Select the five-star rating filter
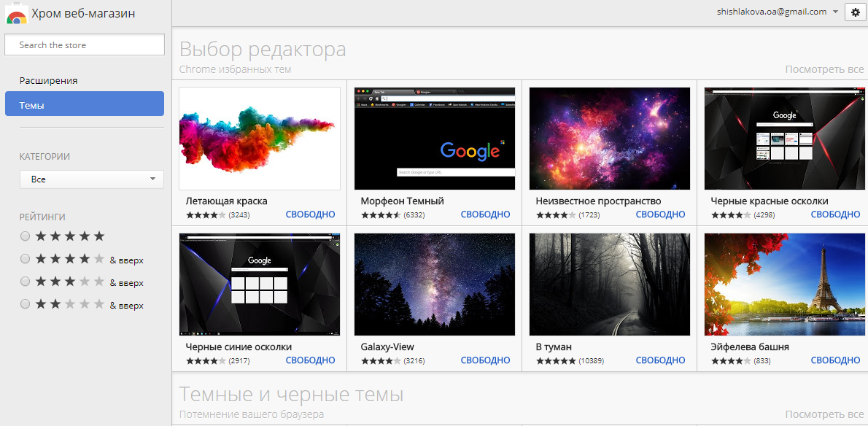 (x=25, y=236)
